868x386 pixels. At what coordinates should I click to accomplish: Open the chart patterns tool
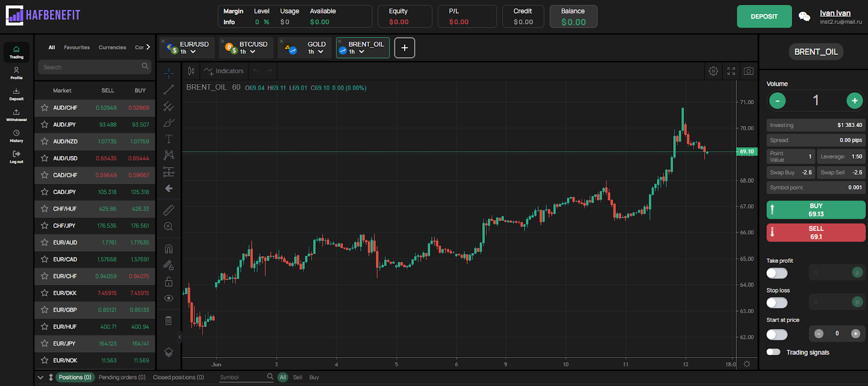[169, 155]
